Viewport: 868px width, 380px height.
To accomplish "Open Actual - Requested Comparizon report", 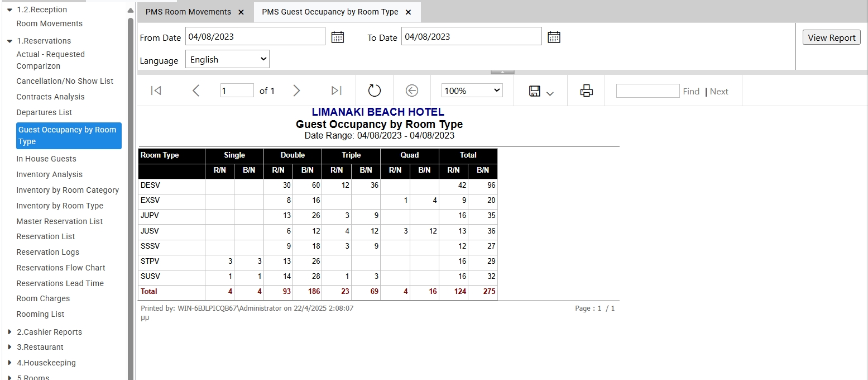I will pyautogui.click(x=51, y=60).
